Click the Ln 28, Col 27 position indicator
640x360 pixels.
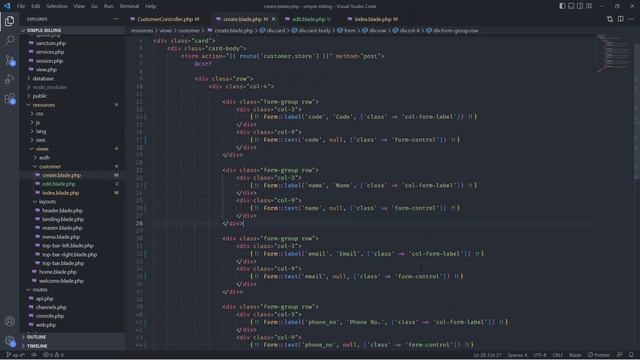pos(487,355)
